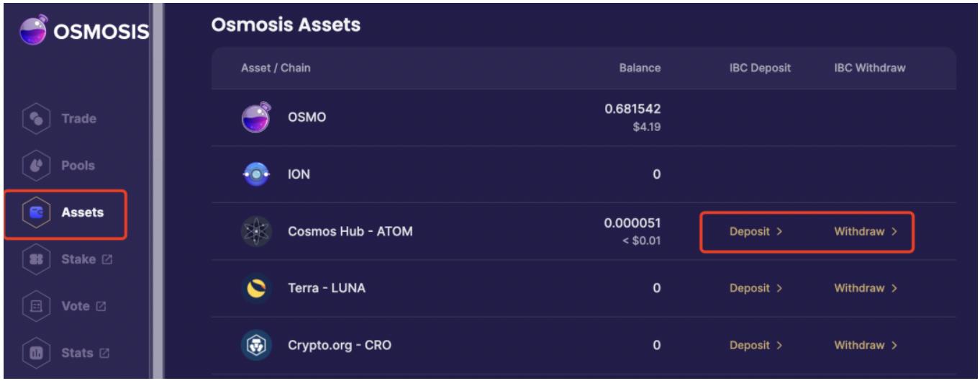Click the Cosmos Hub ATOM icon
The height and width of the screenshot is (386, 980).
tap(255, 231)
